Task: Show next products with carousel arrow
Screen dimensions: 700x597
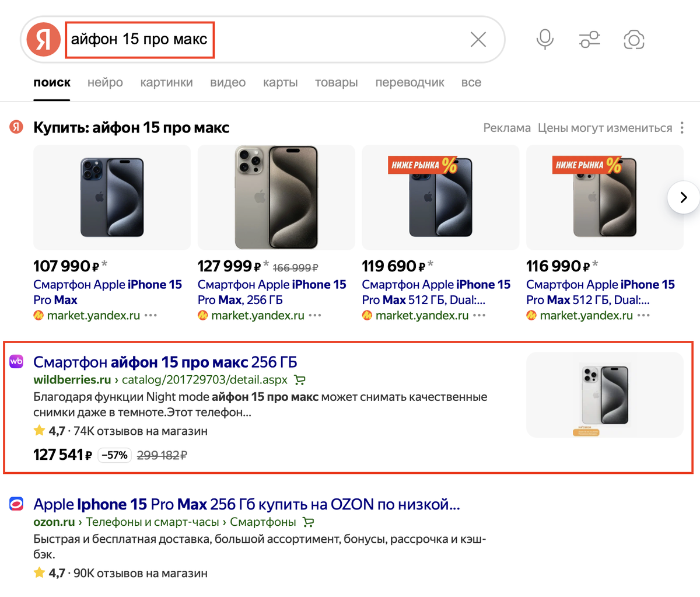Action: (684, 197)
